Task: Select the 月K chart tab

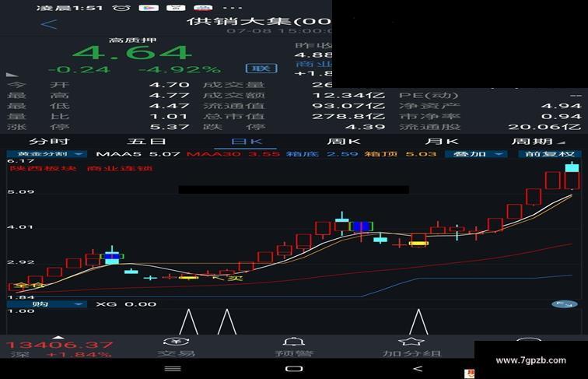Action: (442, 142)
